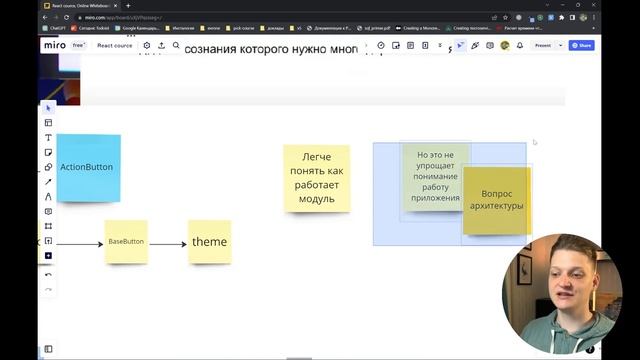The image size is (640, 360).
Task: Select the Connection line arrow tool
Action: tap(48, 182)
